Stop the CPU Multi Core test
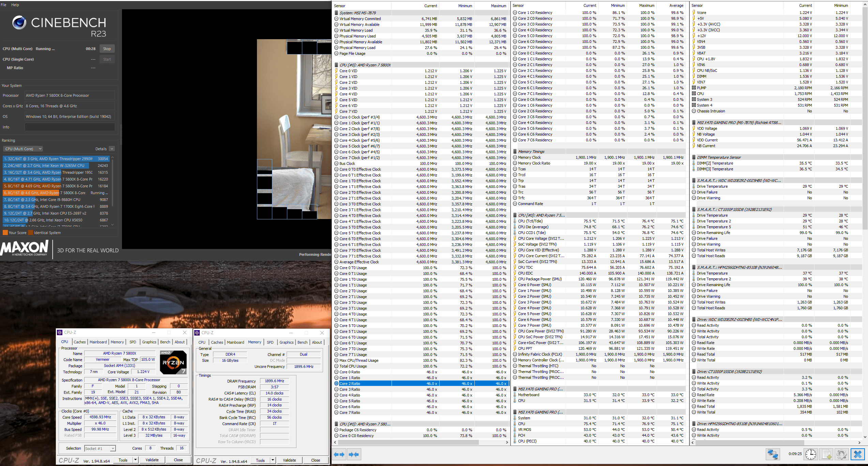This screenshot has height=466, width=868. pos(107,49)
